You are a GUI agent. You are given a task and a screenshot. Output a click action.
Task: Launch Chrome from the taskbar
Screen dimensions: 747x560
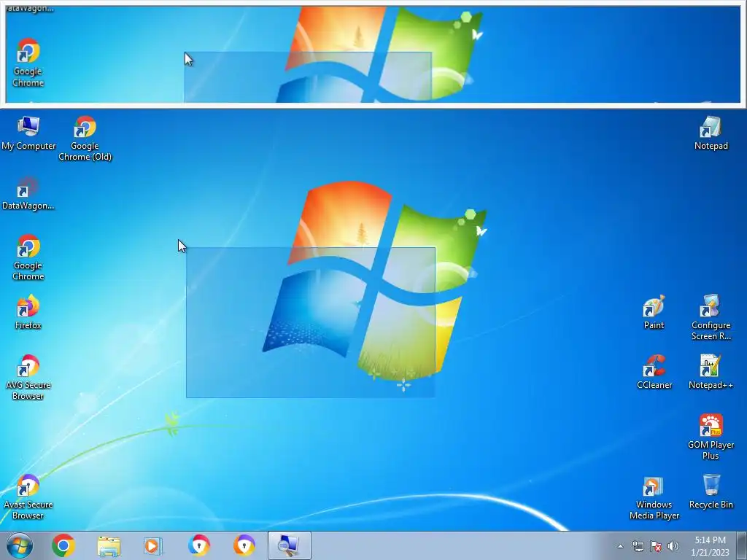[63, 545]
